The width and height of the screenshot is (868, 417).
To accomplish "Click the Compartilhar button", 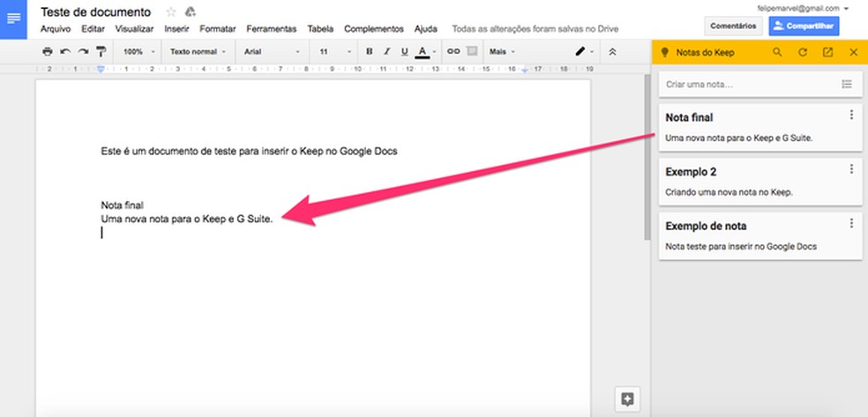I will (x=804, y=26).
